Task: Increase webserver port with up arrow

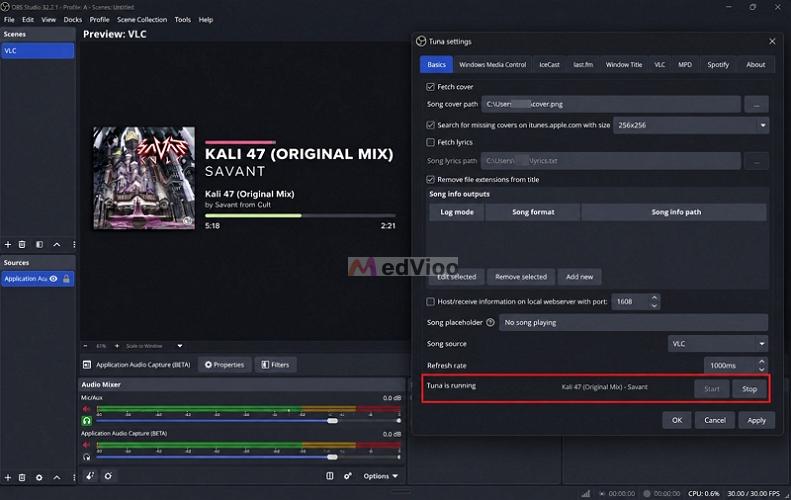Action: coord(654,298)
